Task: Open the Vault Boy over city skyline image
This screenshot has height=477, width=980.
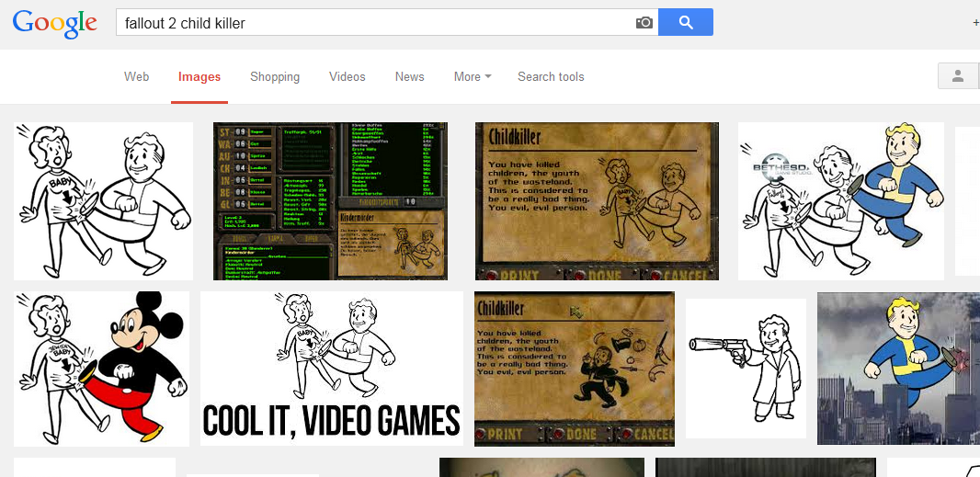Action: pyautogui.click(x=898, y=368)
